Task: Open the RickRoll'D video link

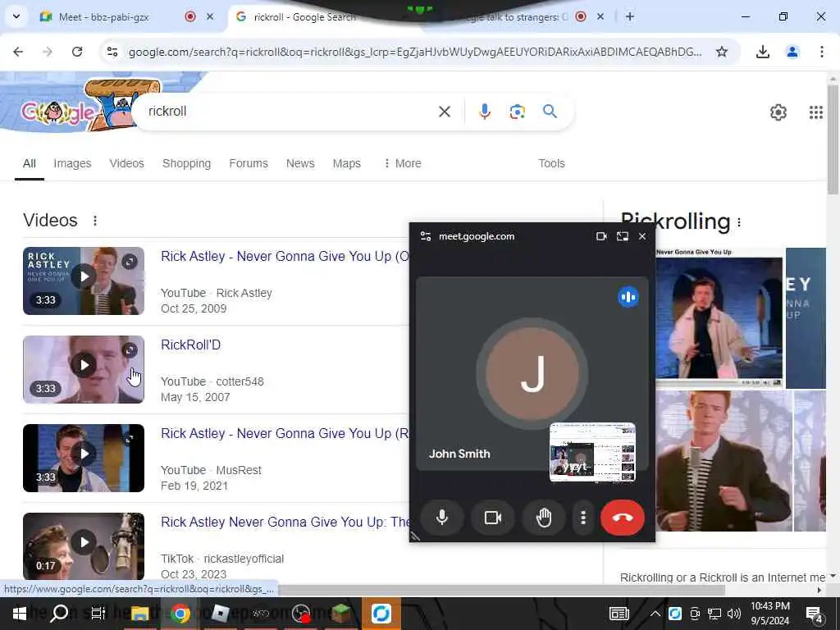Action: (190, 345)
